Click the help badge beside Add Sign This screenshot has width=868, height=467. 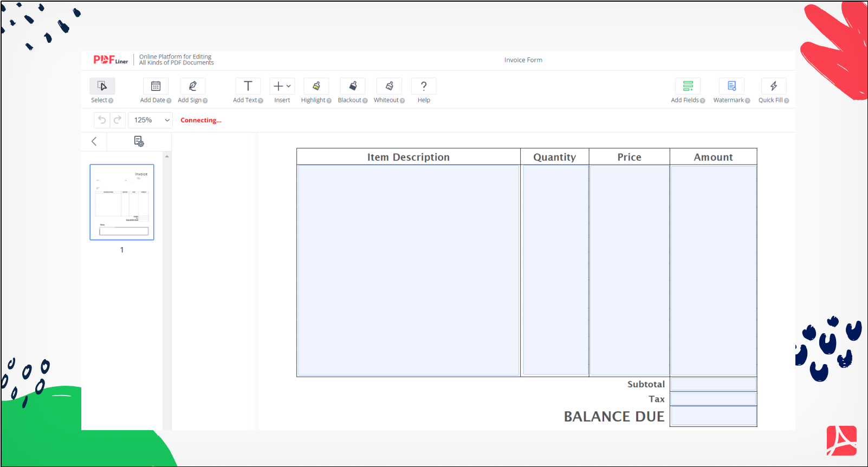pos(205,101)
